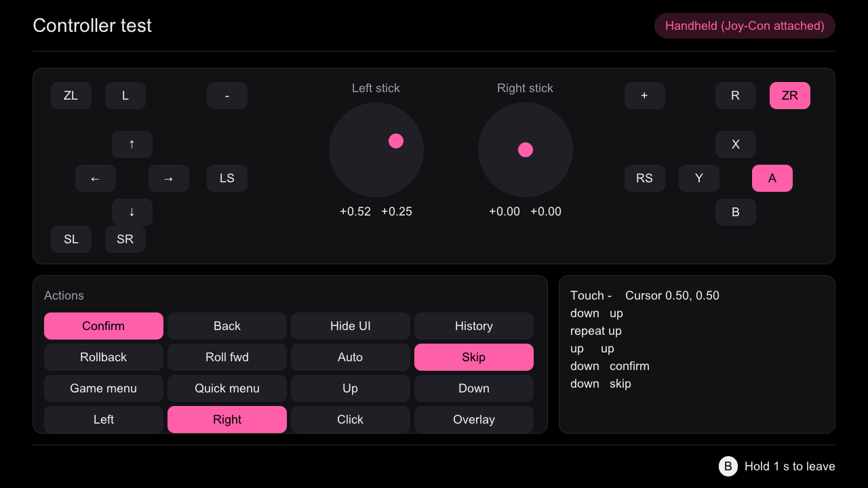The height and width of the screenshot is (488, 868).
Task: Click the right stick center dot
Action: coord(526,150)
